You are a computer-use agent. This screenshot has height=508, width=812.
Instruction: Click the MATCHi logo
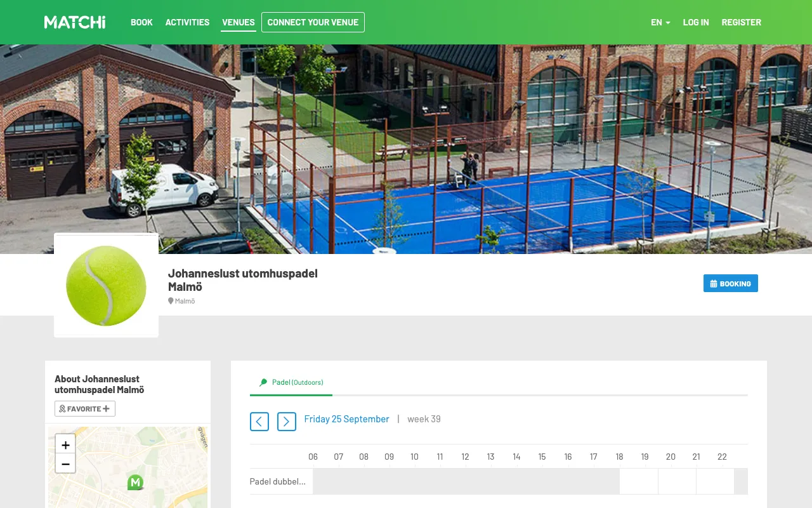click(75, 22)
